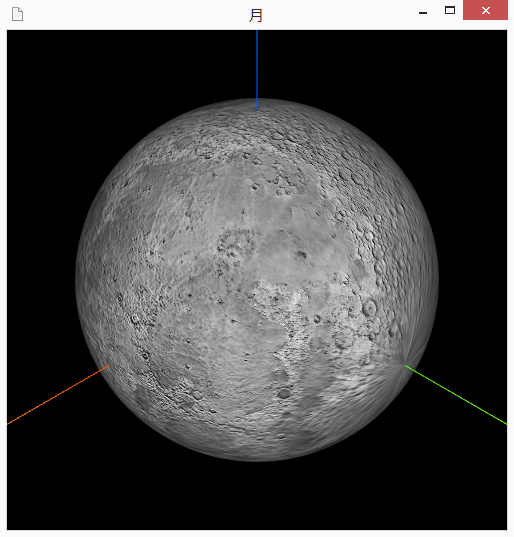Click the big crater on the moon's right side
The image size is (514, 537).
369,308
